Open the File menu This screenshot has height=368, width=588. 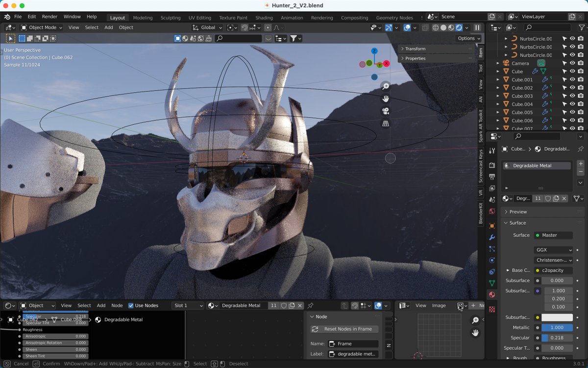coord(18,17)
